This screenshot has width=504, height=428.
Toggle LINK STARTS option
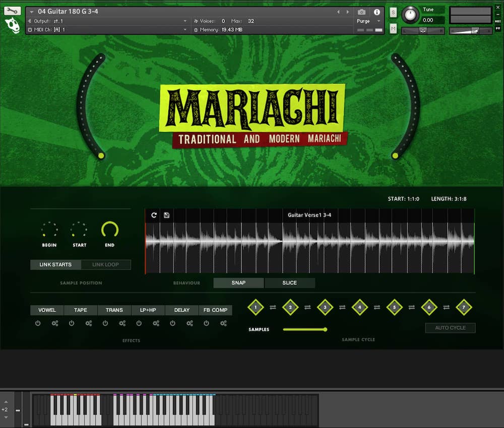click(x=55, y=265)
